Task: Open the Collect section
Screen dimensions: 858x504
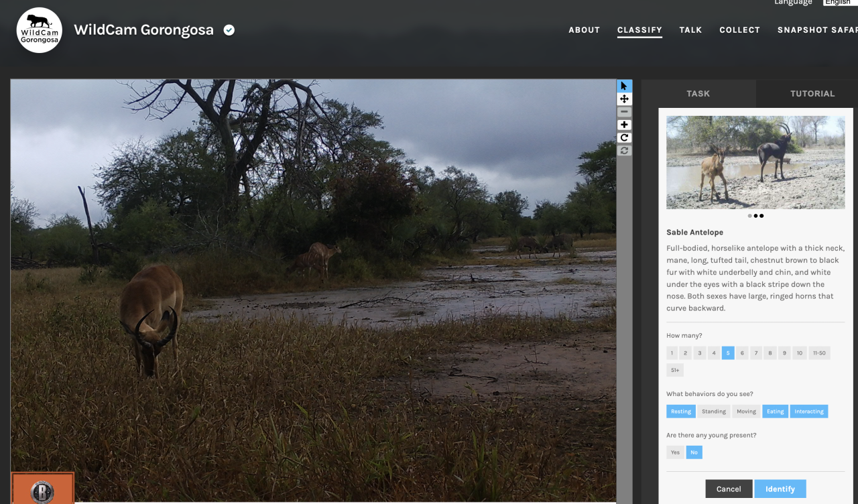Action: [x=739, y=30]
